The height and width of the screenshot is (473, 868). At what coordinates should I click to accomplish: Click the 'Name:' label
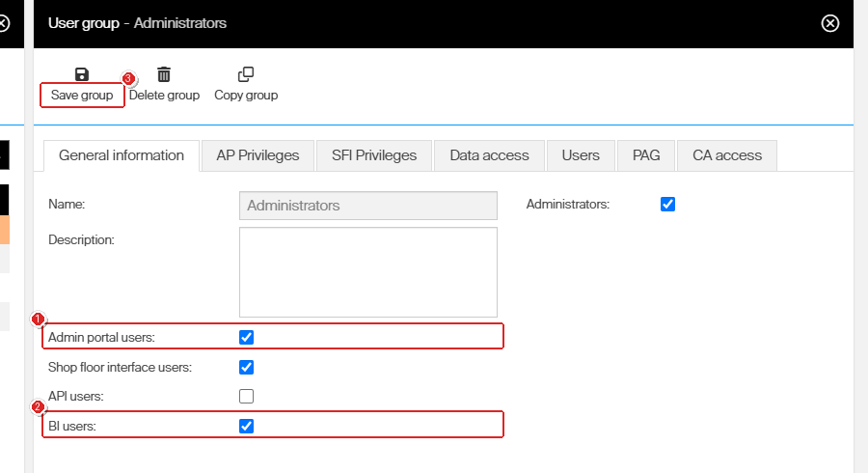point(67,205)
